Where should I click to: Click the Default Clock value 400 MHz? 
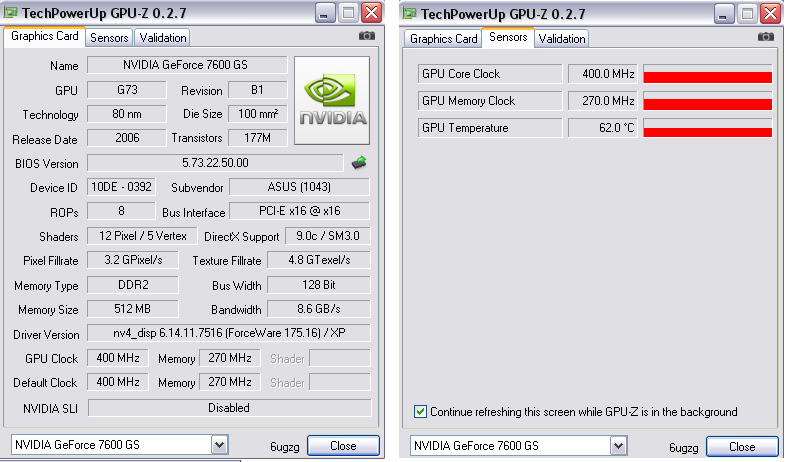point(118,382)
